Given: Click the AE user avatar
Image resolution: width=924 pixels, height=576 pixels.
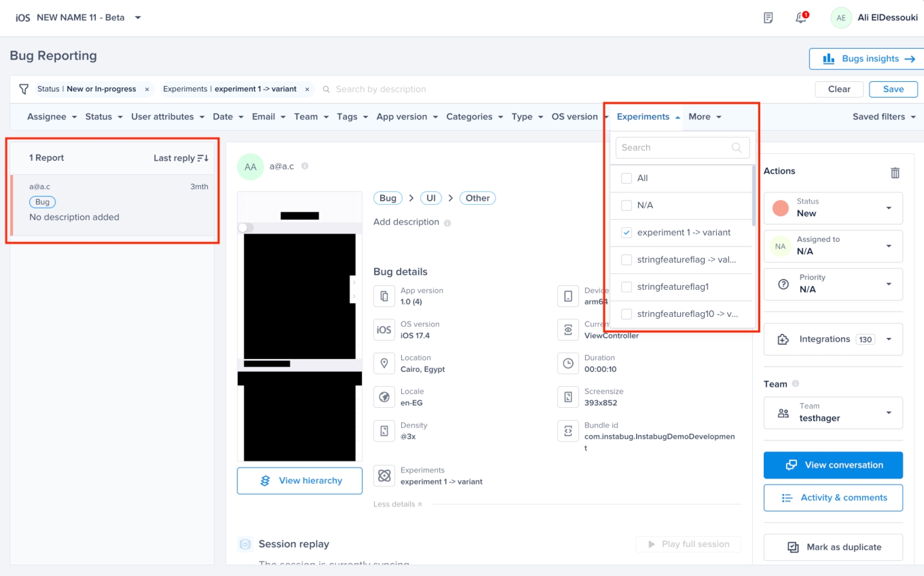Looking at the screenshot, I should click(840, 17).
